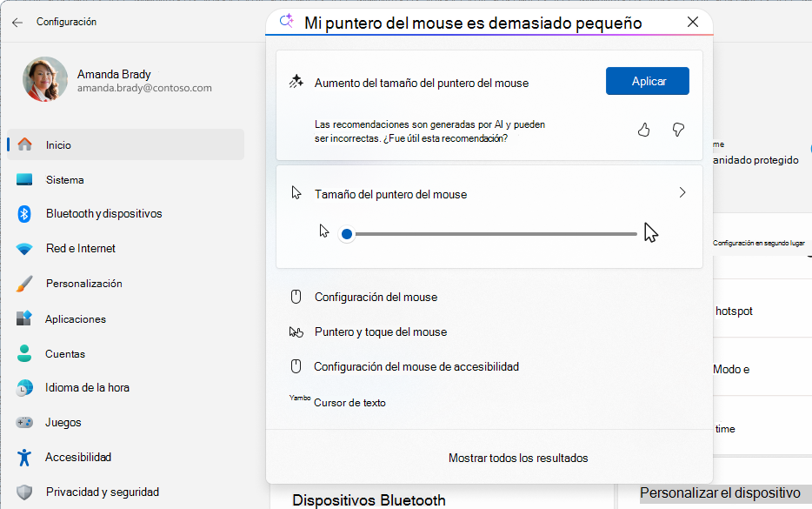Click the Sistema laptop icon

click(25, 178)
